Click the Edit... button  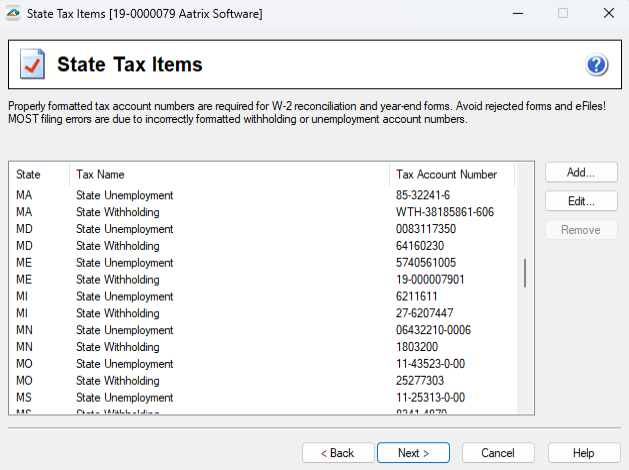tap(581, 202)
